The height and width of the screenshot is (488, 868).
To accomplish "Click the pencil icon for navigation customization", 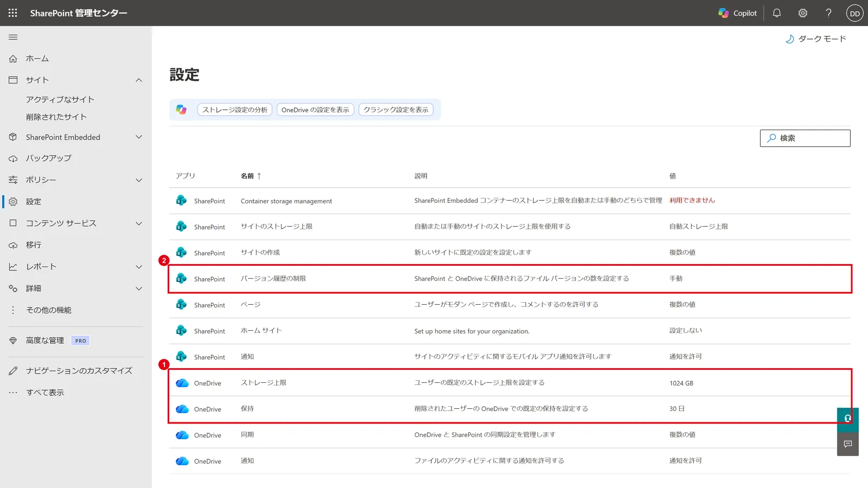I will click(x=13, y=371).
